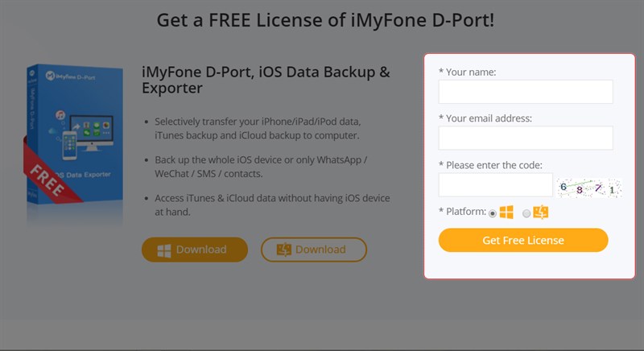Click the Selectively transfer data bullet text

[x=258, y=129]
